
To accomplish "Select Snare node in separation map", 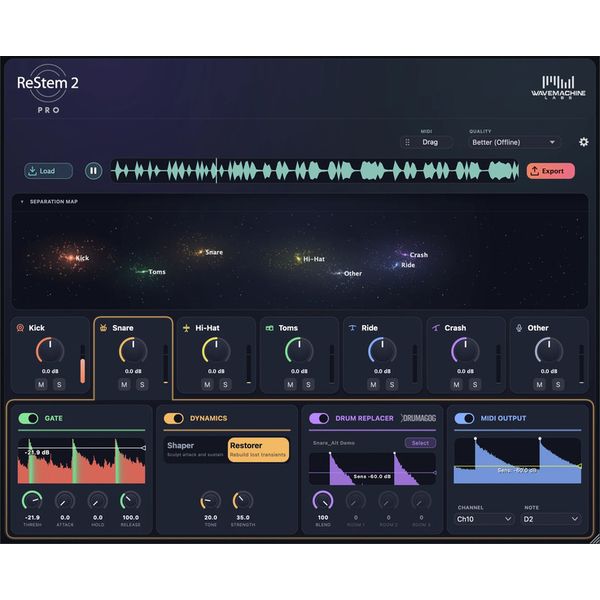I will coord(201,252).
